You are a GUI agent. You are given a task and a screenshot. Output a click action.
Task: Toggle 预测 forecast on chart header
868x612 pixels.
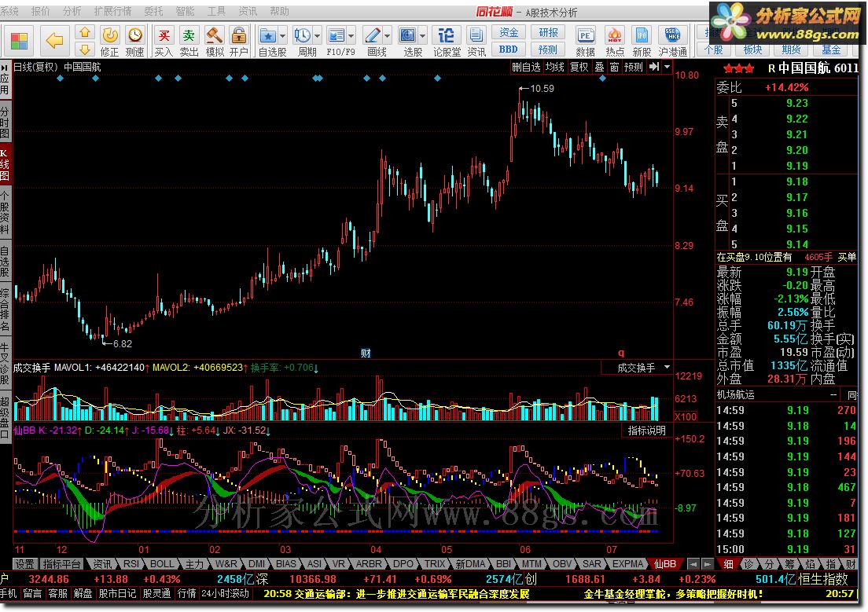click(633, 67)
